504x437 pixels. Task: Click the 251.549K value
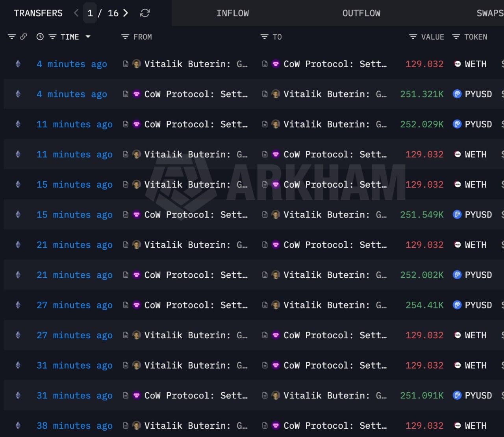(422, 215)
